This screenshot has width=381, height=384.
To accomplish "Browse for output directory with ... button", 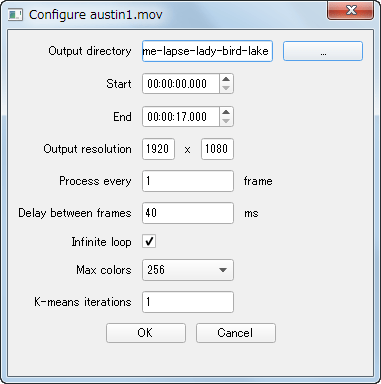I will tap(323, 51).
